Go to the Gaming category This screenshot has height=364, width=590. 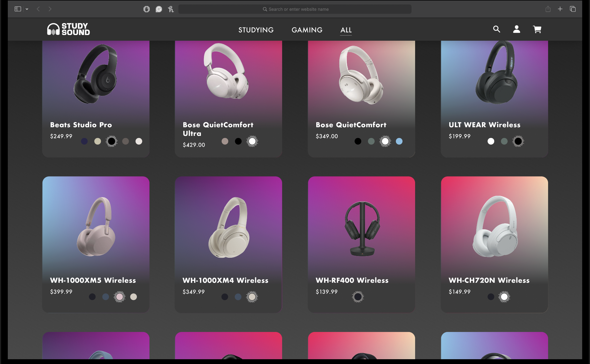pos(307,30)
